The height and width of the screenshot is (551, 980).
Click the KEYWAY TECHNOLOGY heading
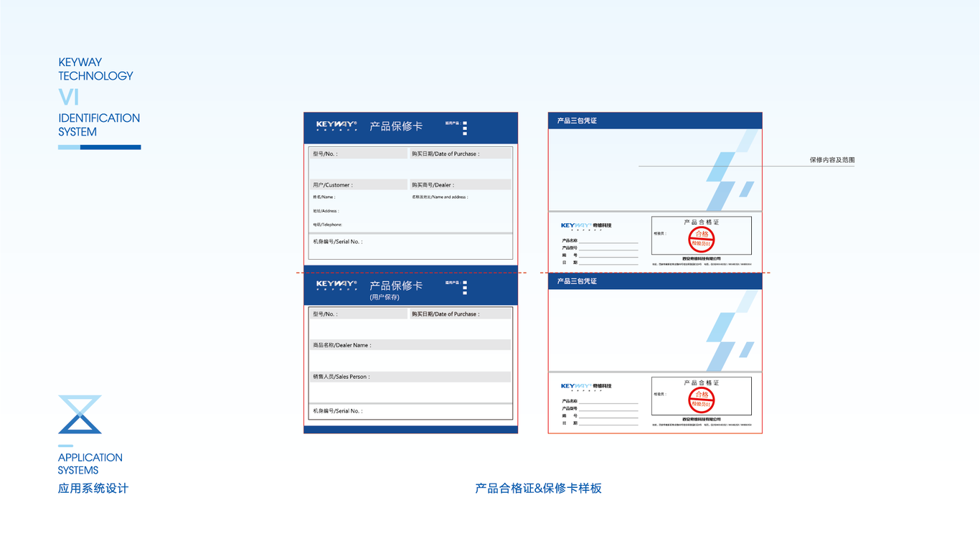point(95,69)
